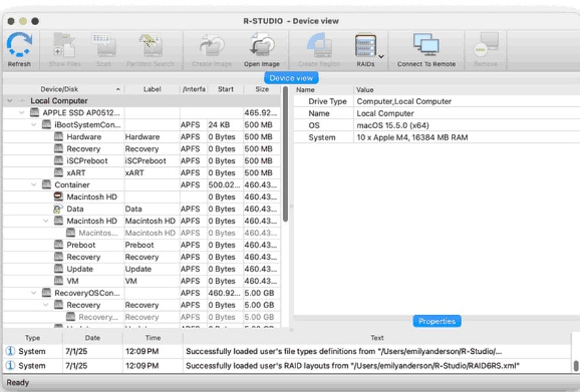The image size is (580, 392).
Task: Select the APPLE SSD AP0512 disk icon
Action: pyautogui.click(x=34, y=112)
